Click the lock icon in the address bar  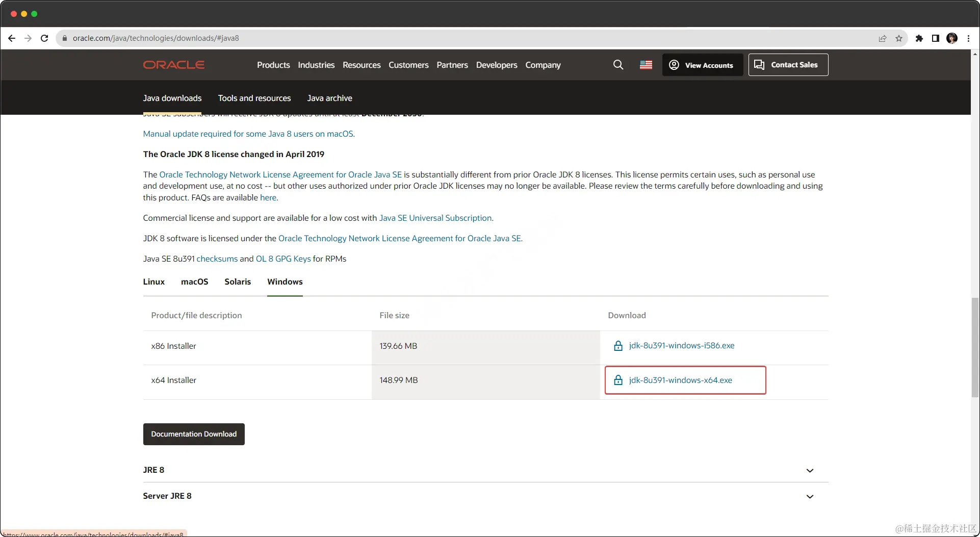tap(65, 38)
